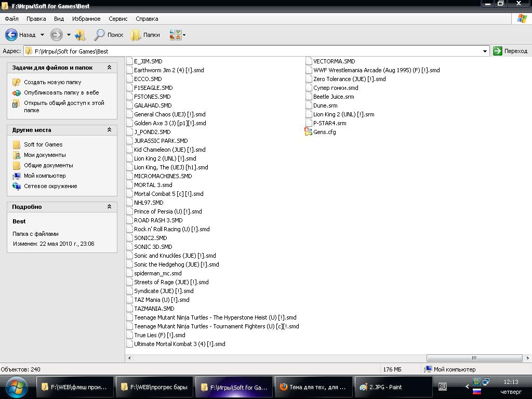Screen dimensions: 532x399
Task: Click Опубликовать папку в вебе globe icon
Action: click(x=16, y=92)
